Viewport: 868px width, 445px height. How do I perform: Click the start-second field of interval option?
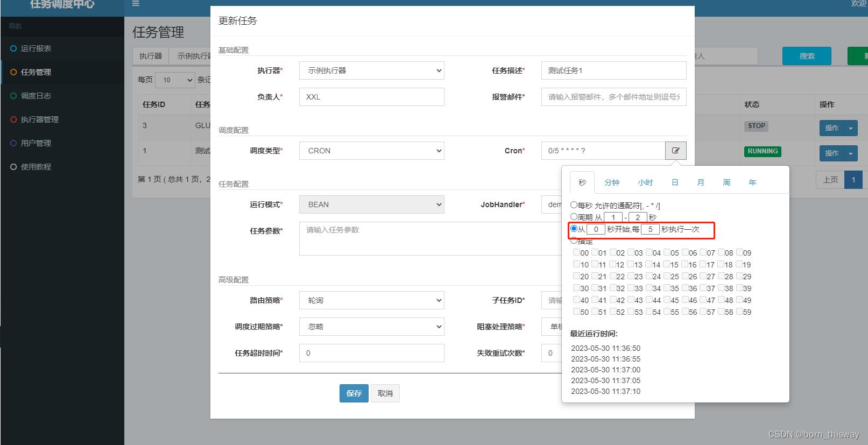596,229
